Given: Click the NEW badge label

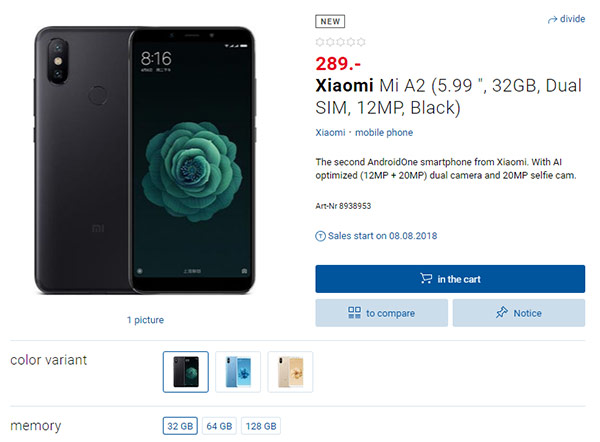Looking at the screenshot, I should tap(331, 20).
